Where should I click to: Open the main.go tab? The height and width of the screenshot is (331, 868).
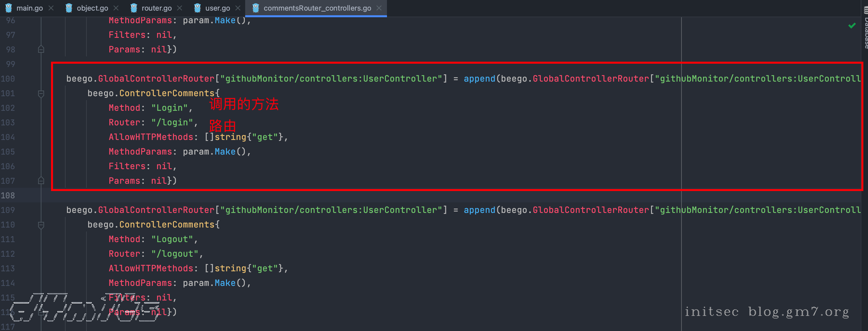coord(29,8)
